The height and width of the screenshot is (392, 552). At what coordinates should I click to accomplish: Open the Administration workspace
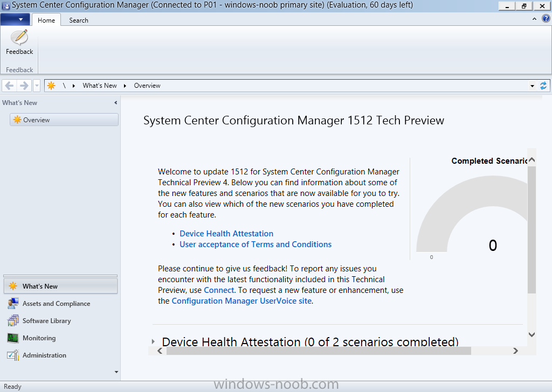[60, 355]
